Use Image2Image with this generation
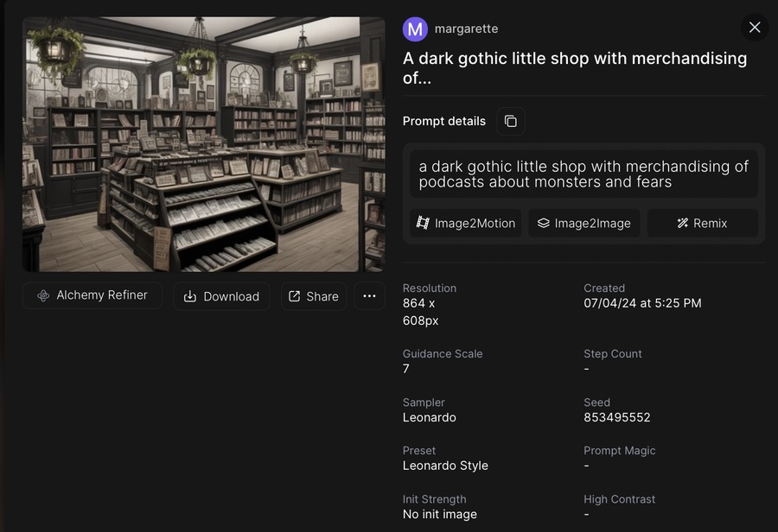This screenshot has width=778, height=532. (584, 223)
